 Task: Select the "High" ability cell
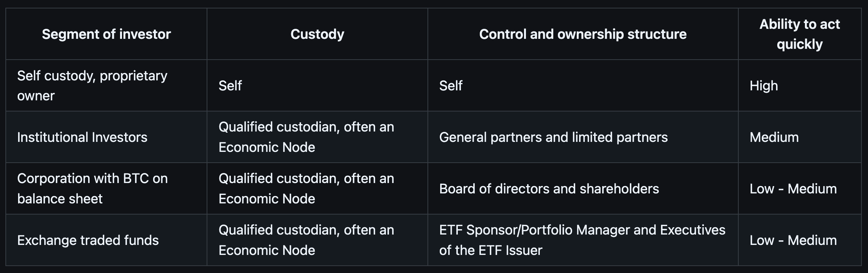(x=763, y=86)
